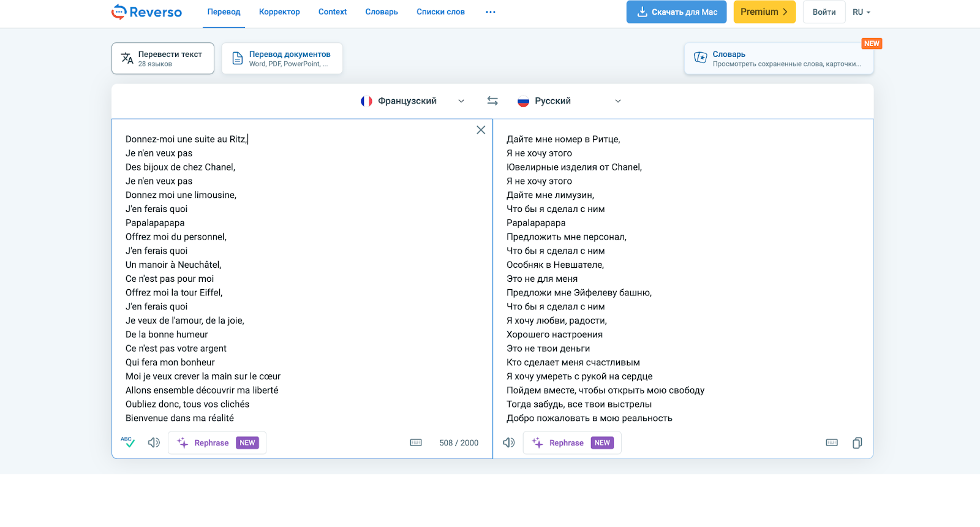The width and height of the screenshot is (980, 527).
Task: Click the yellow Premium button
Action: tap(764, 12)
